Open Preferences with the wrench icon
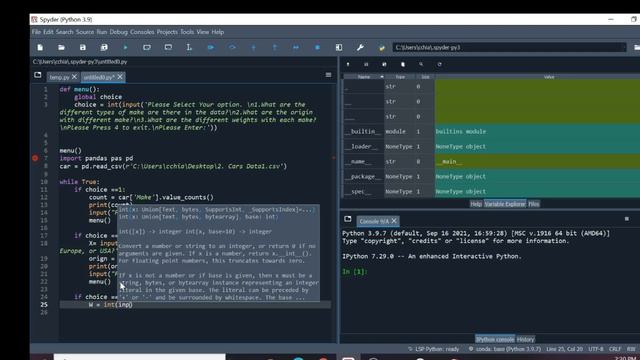The width and height of the screenshot is (640, 360). pyautogui.click(x=360, y=47)
